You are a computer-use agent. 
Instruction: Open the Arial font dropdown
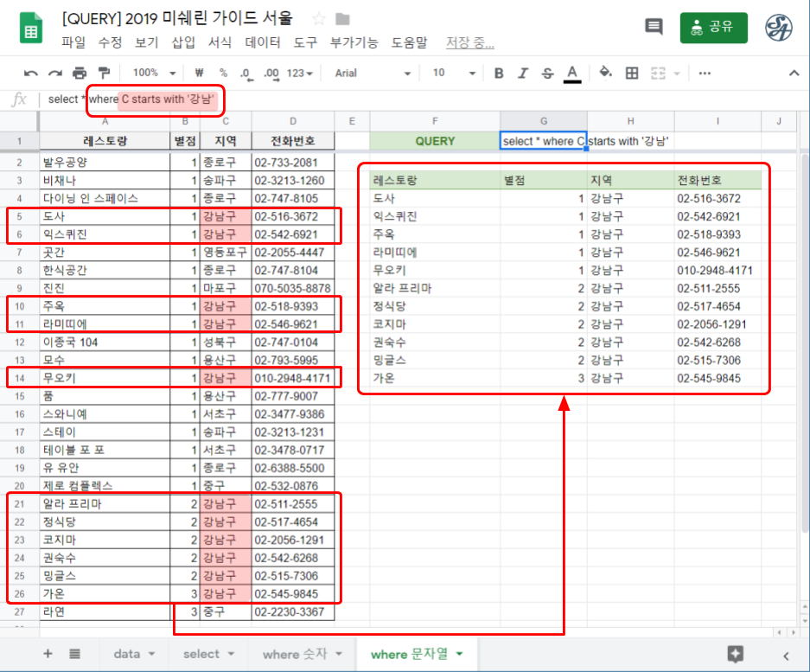click(370, 74)
